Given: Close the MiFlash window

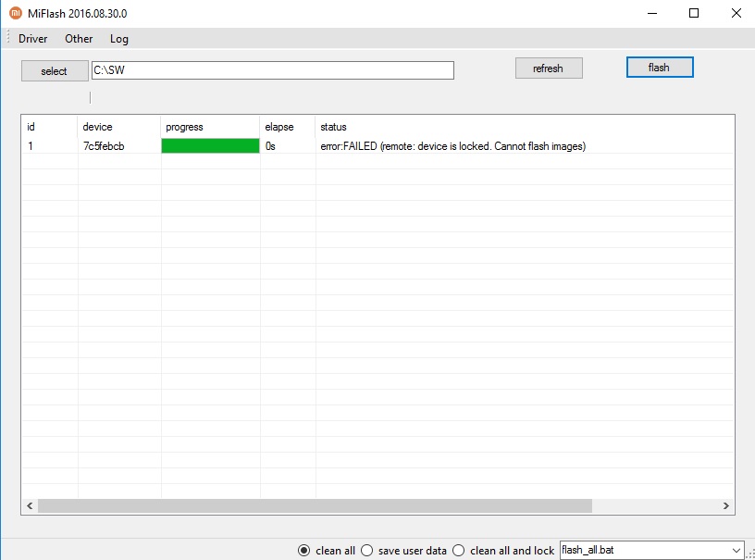Looking at the screenshot, I should [x=736, y=13].
